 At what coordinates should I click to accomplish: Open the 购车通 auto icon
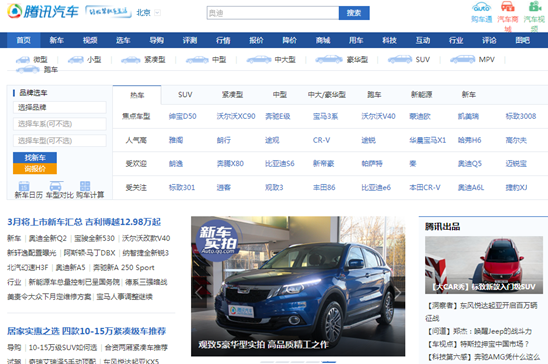pos(481,7)
